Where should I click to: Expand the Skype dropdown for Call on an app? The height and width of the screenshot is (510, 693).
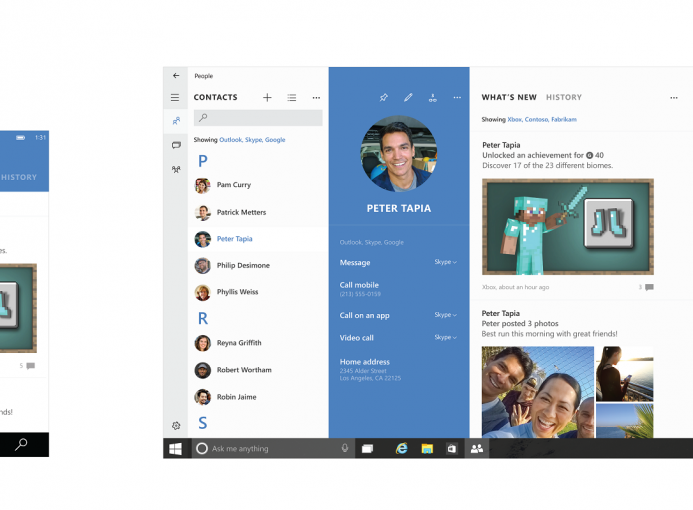(446, 315)
